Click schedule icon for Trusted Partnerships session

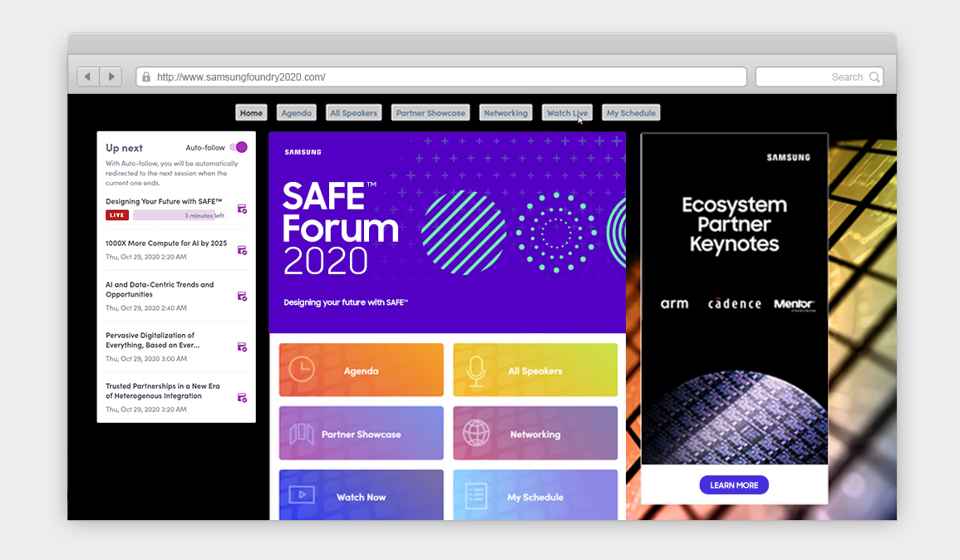click(242, 398)
